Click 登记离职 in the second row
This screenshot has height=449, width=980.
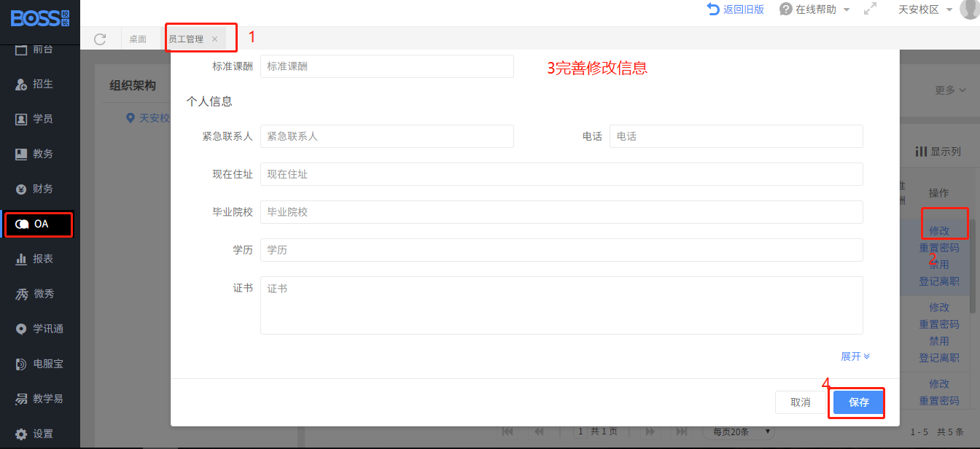[x=939, y=358]
